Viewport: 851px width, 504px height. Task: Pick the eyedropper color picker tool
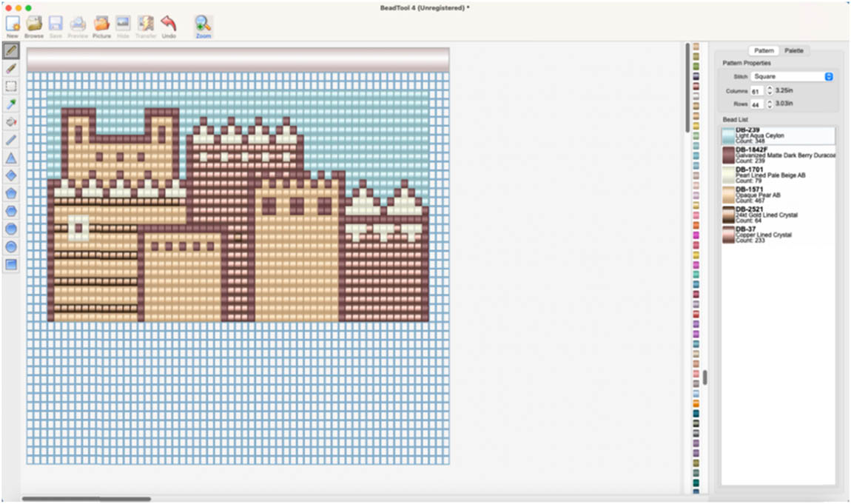[x=11, y=104]
